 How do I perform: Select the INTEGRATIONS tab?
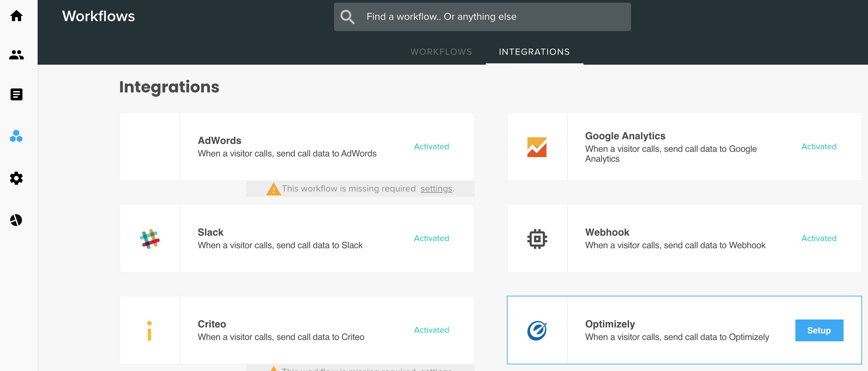click(534, 51)
